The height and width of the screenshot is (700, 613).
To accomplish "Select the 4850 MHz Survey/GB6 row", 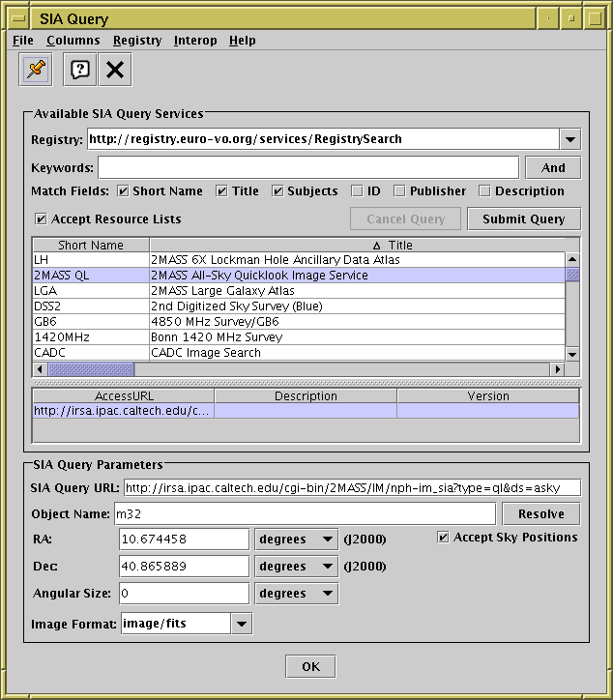I will tap(299, 321).
